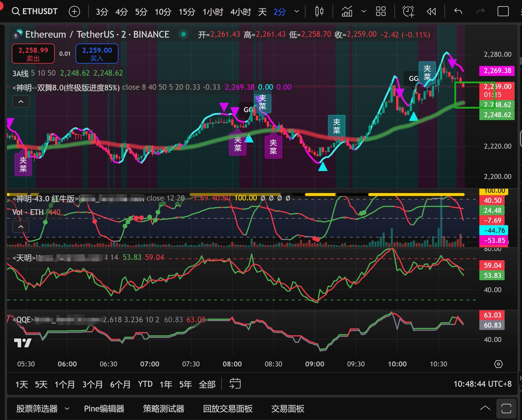Open the 股票筛选器 panel
Screen dimensions: 522x420
37,409
